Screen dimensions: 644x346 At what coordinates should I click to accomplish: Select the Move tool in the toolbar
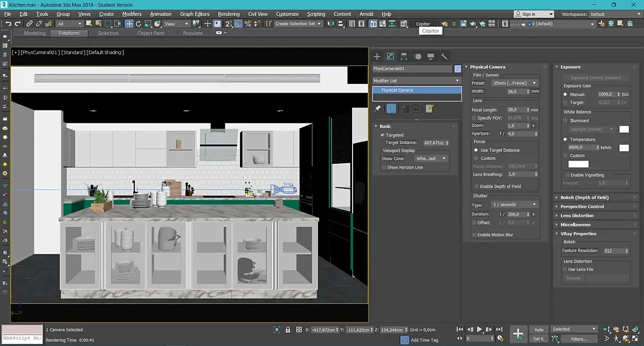[x=129, y=24]
